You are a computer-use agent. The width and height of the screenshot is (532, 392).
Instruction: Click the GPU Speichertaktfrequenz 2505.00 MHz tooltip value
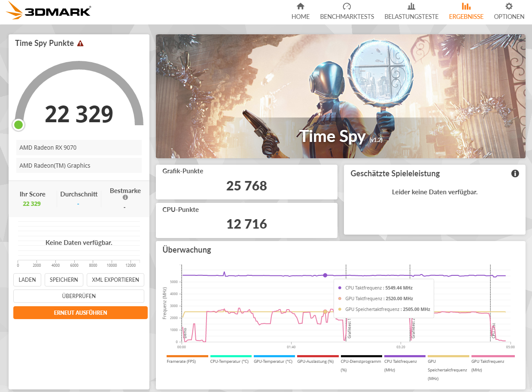(x=416, y=309)
